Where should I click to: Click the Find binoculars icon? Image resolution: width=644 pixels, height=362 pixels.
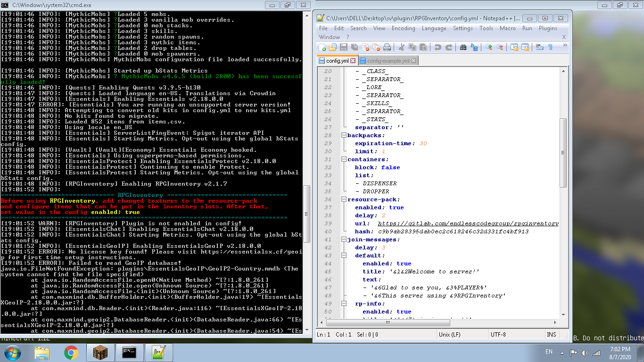coord(463,47)
